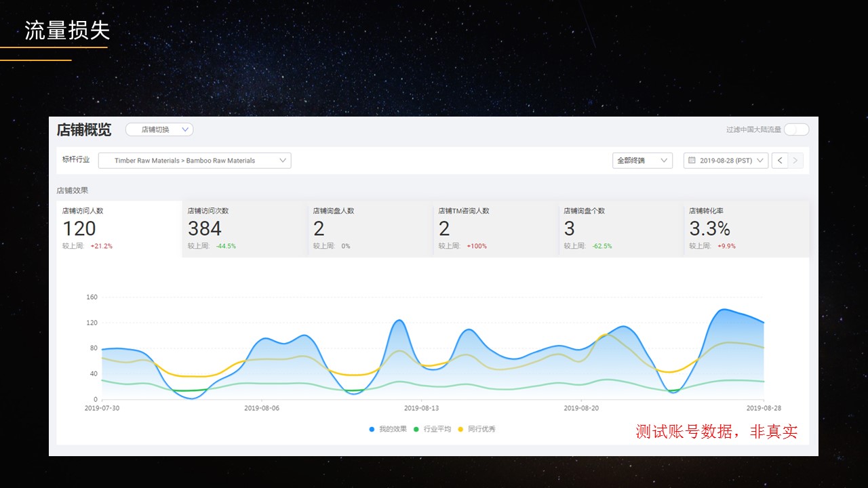Select the 店铺访问次数 metric tab
This screenshot has height=488, width=868.
click(x=245, y=229)
